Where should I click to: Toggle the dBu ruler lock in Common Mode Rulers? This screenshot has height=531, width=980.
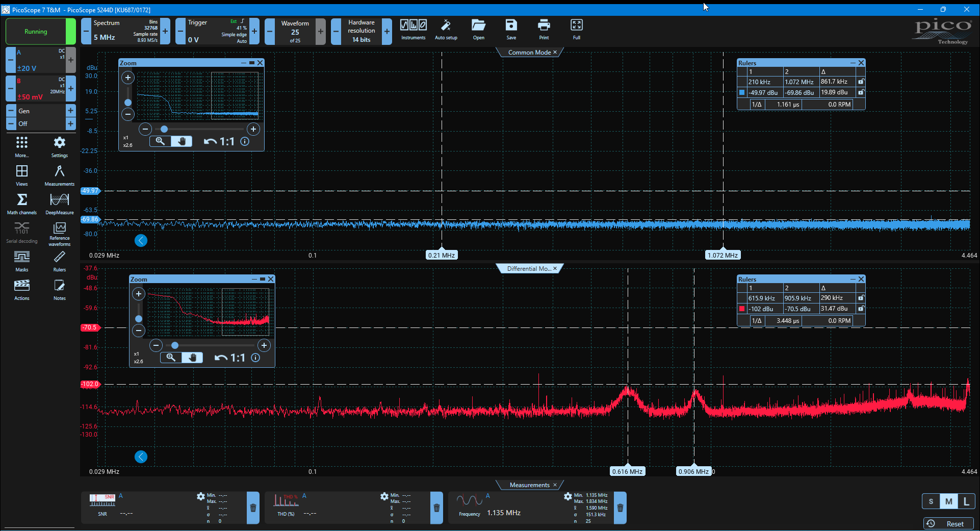click(x=861, y=92)
